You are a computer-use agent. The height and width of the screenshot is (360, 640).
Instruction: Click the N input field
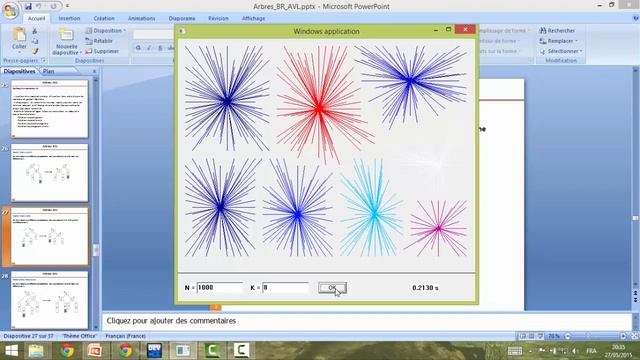click(220, 288)
